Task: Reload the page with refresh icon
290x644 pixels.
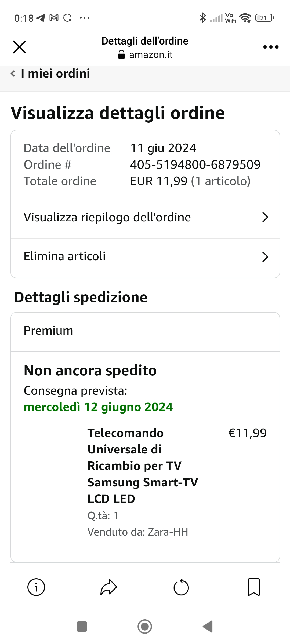Action: pos(181,587)
